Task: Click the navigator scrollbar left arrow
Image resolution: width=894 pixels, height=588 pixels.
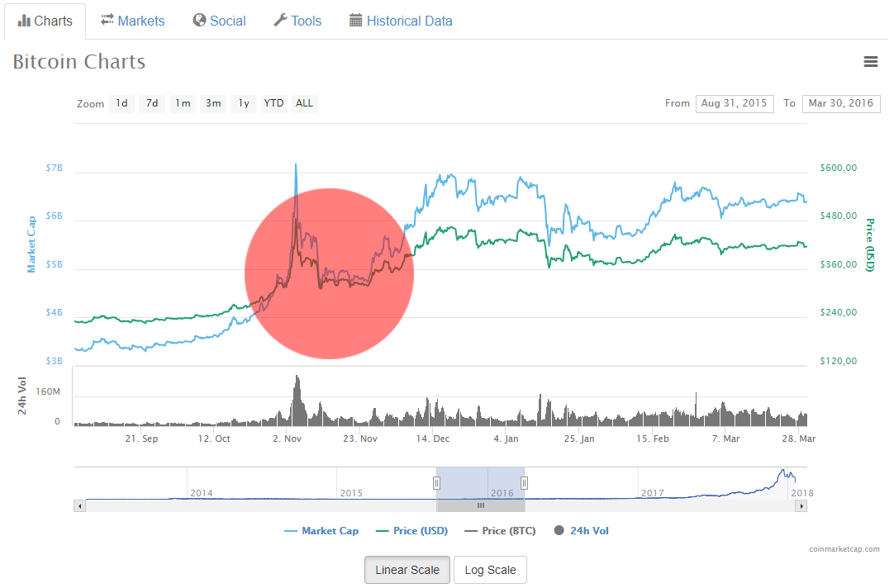Action: (x=80, y=505)
